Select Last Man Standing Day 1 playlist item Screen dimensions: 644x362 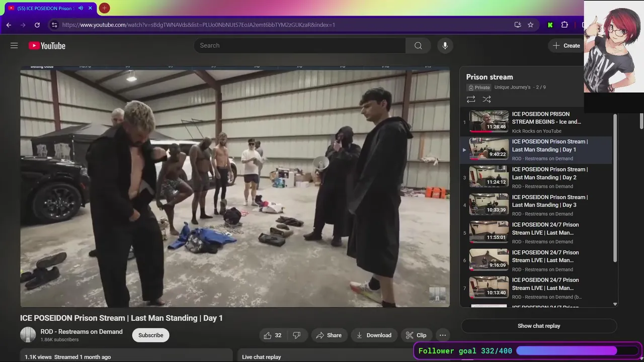tap(536, 150)
